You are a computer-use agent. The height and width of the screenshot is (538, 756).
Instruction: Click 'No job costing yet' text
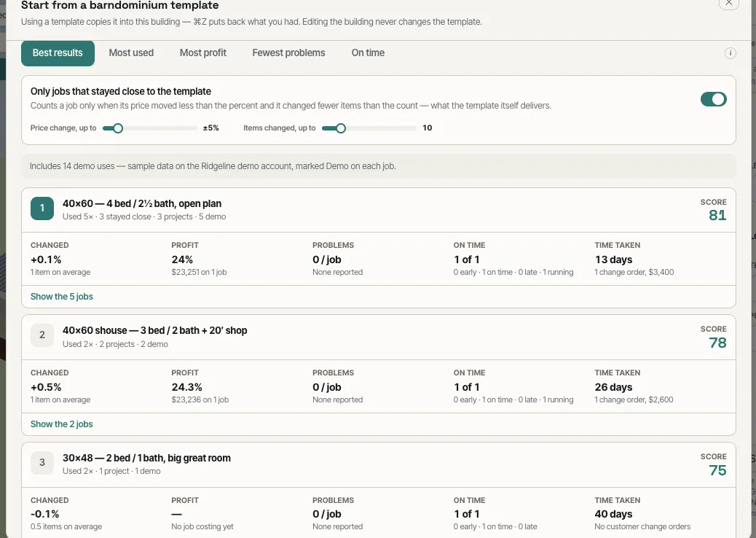pos(202,526)
